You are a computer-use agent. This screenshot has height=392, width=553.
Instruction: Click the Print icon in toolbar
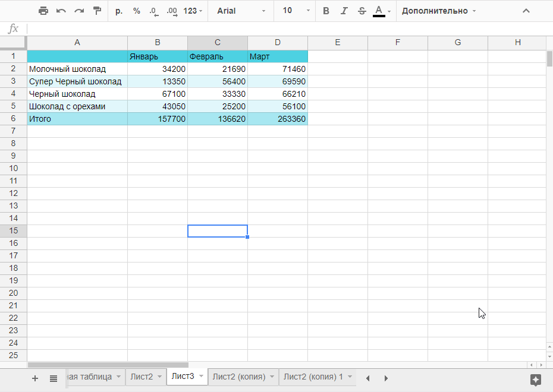[x=43, y=11]
